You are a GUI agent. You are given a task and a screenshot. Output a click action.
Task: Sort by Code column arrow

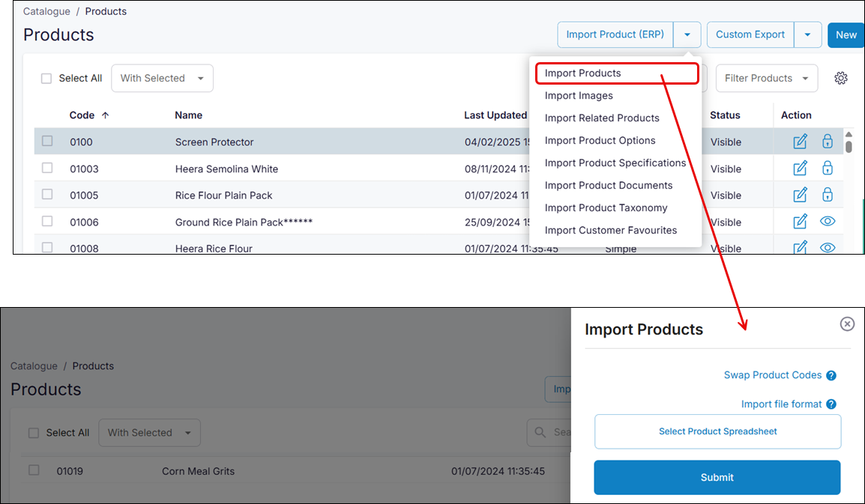pos(106,115)
